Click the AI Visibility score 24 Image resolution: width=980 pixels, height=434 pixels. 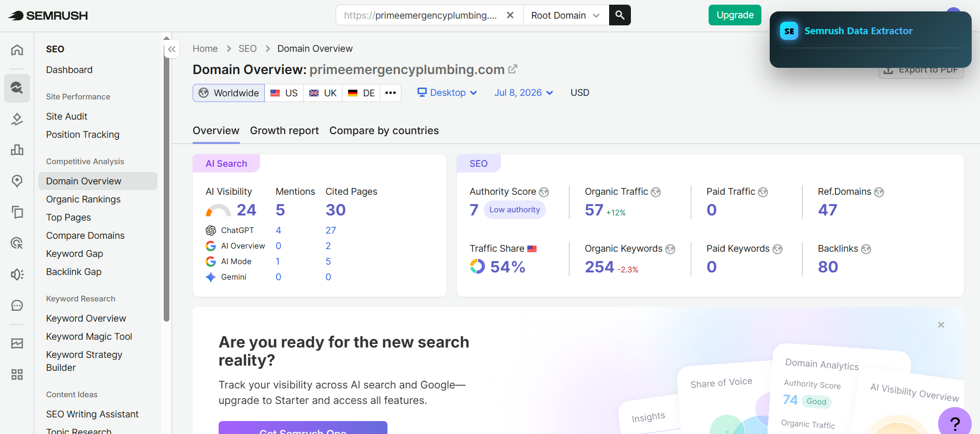point(247,210)
